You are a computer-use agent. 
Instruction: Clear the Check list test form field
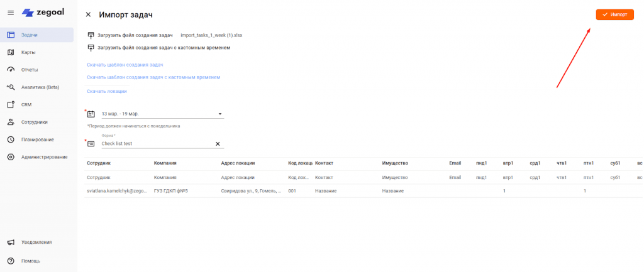point(218,144)
